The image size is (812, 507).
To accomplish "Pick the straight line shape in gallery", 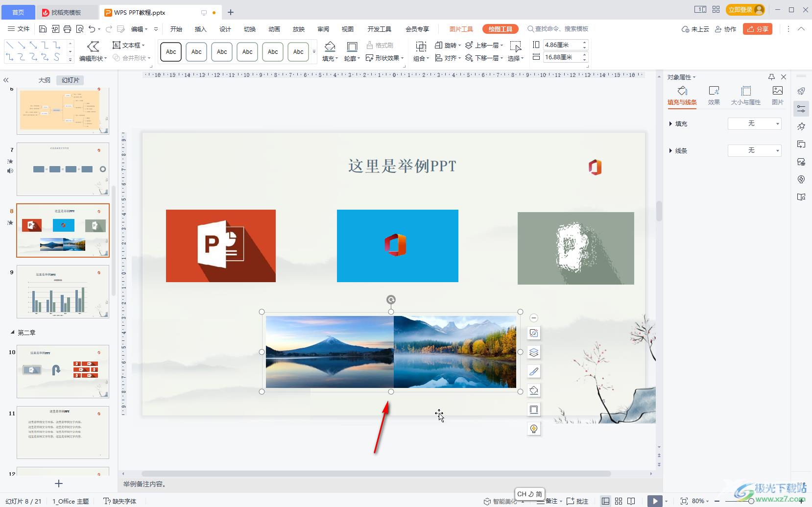I will [10, 45].
